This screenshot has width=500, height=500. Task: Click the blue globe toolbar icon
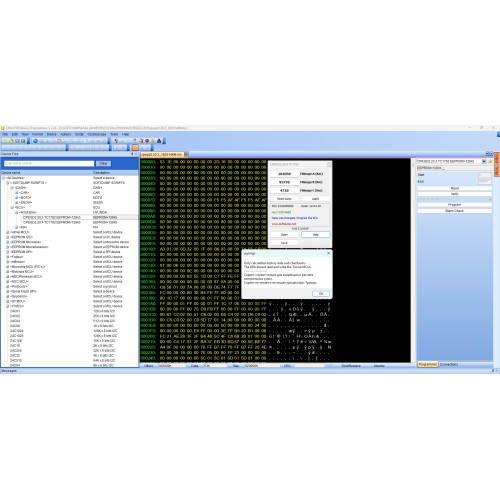35,141
